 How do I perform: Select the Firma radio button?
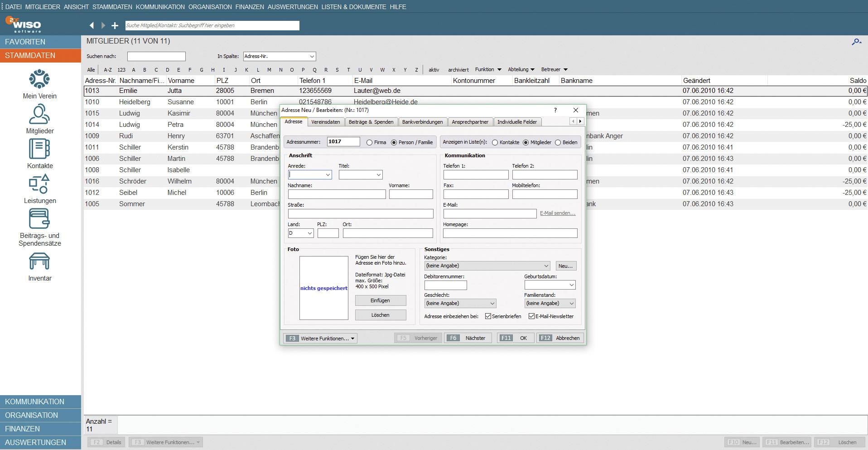(370, 142)
